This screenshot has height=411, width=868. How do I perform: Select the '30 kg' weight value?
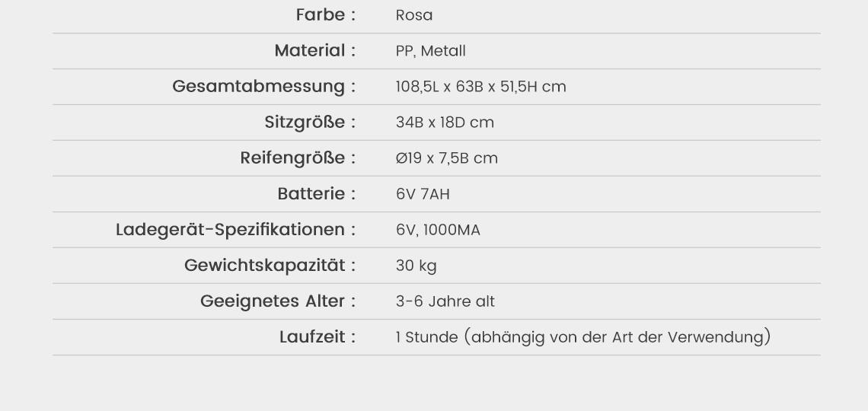pos(416,266)
